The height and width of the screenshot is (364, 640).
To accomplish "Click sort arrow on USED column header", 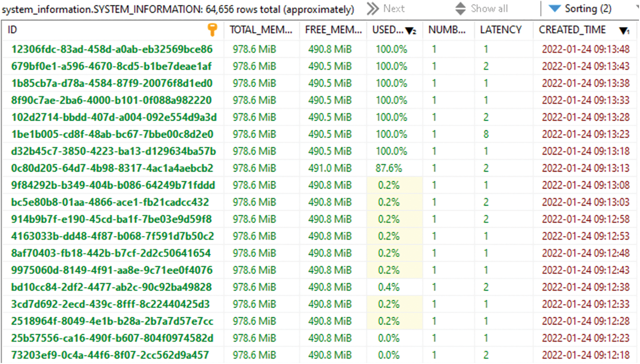I will 411,31.
